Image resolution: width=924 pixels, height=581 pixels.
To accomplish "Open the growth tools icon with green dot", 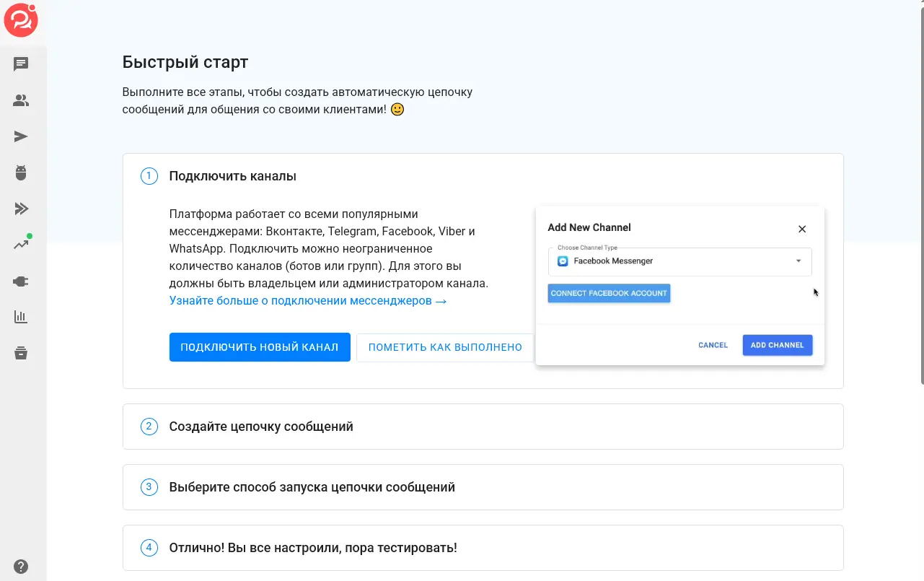I will point(21,244).
